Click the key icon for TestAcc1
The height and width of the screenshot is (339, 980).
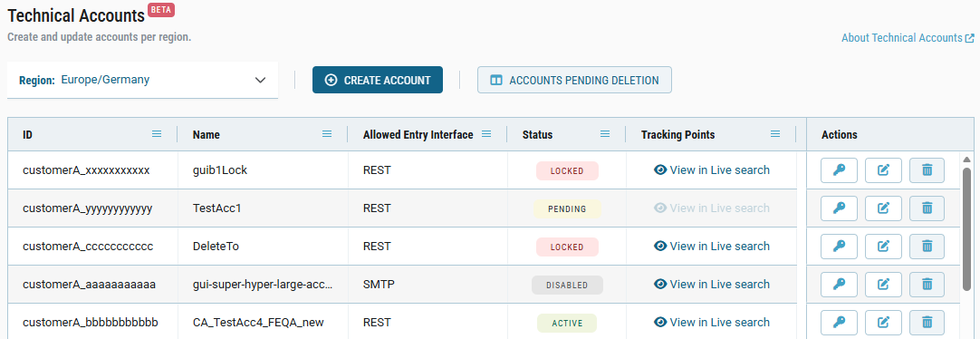pos(839,208)
